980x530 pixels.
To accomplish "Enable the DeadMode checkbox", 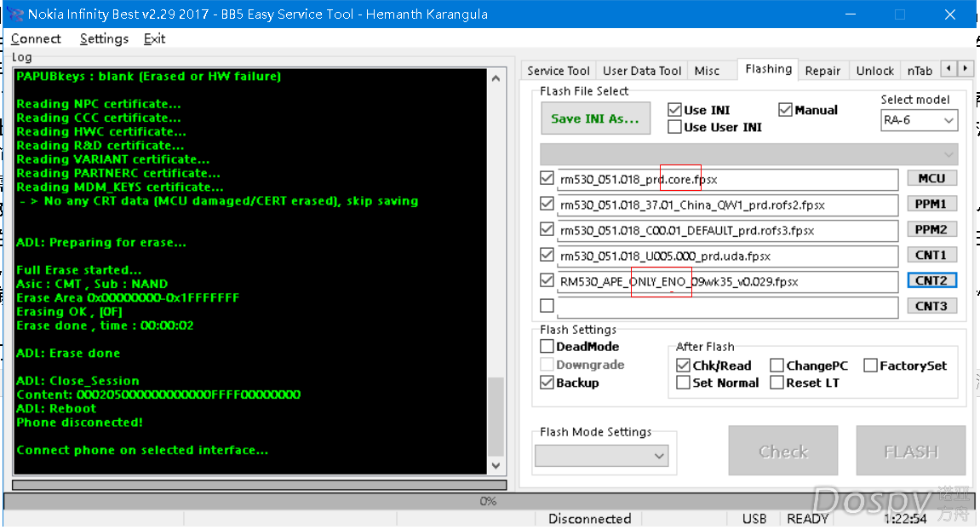I will (547, 346).
